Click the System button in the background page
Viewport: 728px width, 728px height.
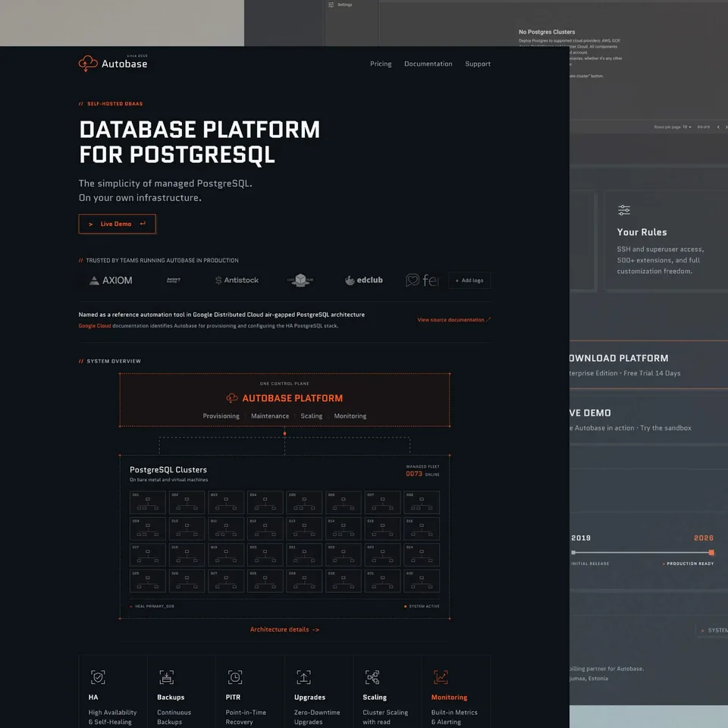[713, 630]
